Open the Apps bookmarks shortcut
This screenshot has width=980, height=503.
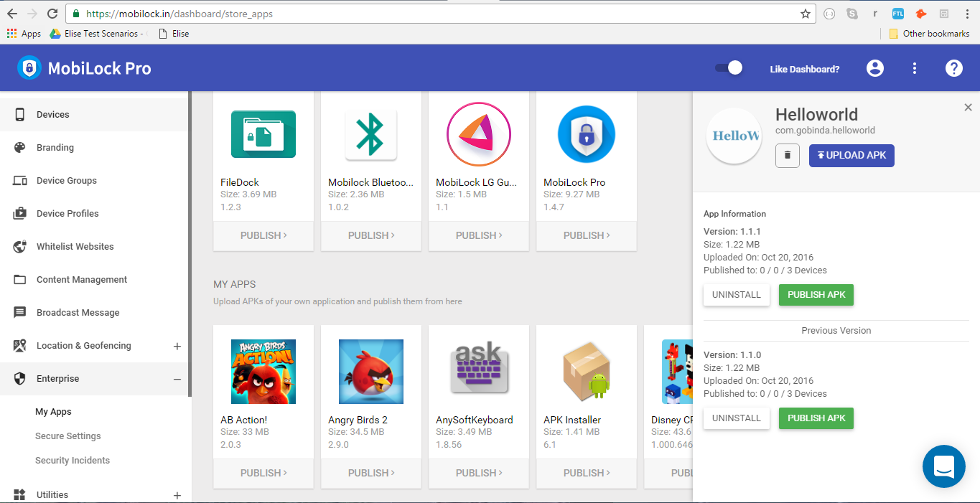pyautogui.click(x=24, y=34)
